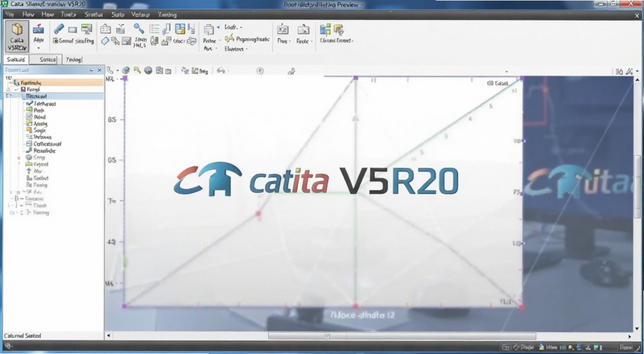Collapse the root node expander in the tree
The width and height of the screenshot is (644, 354).
pyautogui.click(x=10, y=83)
